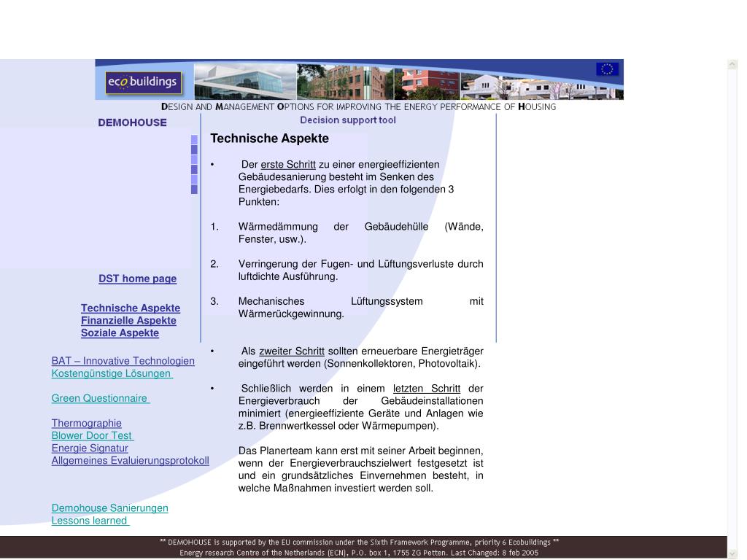747x560 pixels.
Task: Open the Thermographie link
Action: click(x=87, y=423)
